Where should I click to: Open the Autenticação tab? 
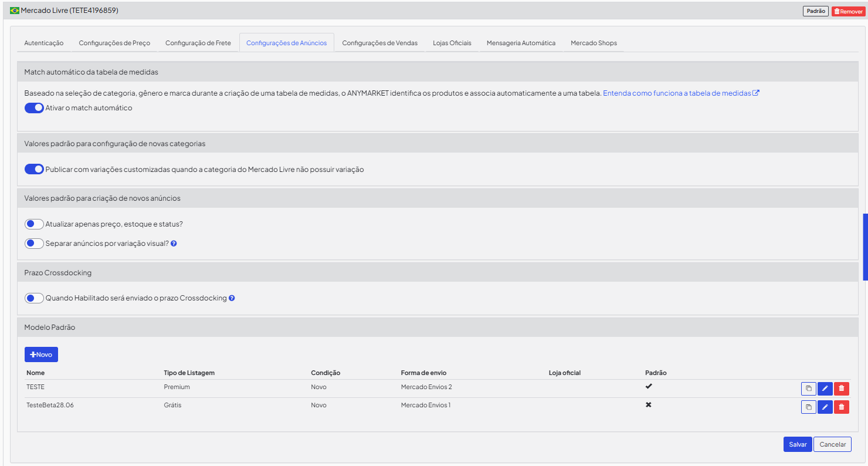click(x=44, y=43)
